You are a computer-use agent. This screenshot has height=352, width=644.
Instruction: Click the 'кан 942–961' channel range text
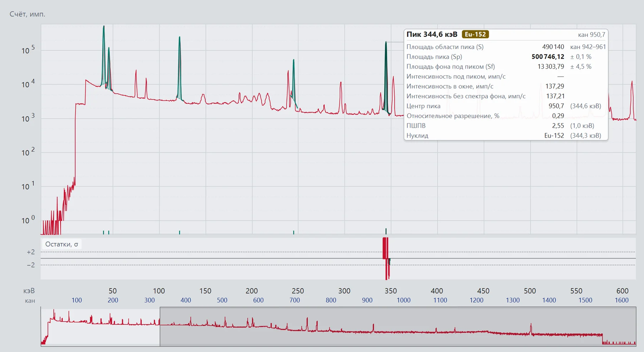(588, 47)
